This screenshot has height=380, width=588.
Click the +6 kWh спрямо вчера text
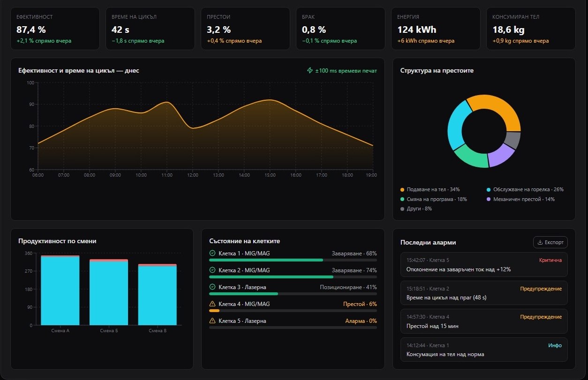(x=426, y=41)
